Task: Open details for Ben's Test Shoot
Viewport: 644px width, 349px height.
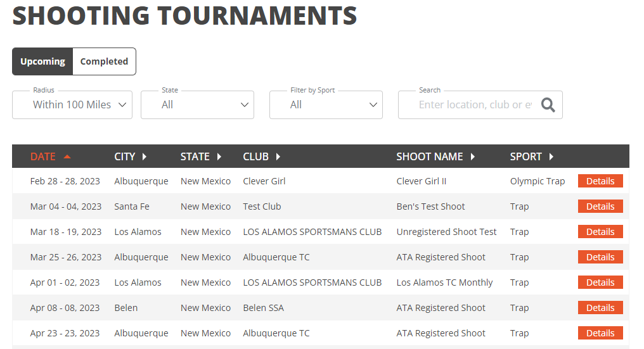Action: pyautogui.click(x=600, y=206)
